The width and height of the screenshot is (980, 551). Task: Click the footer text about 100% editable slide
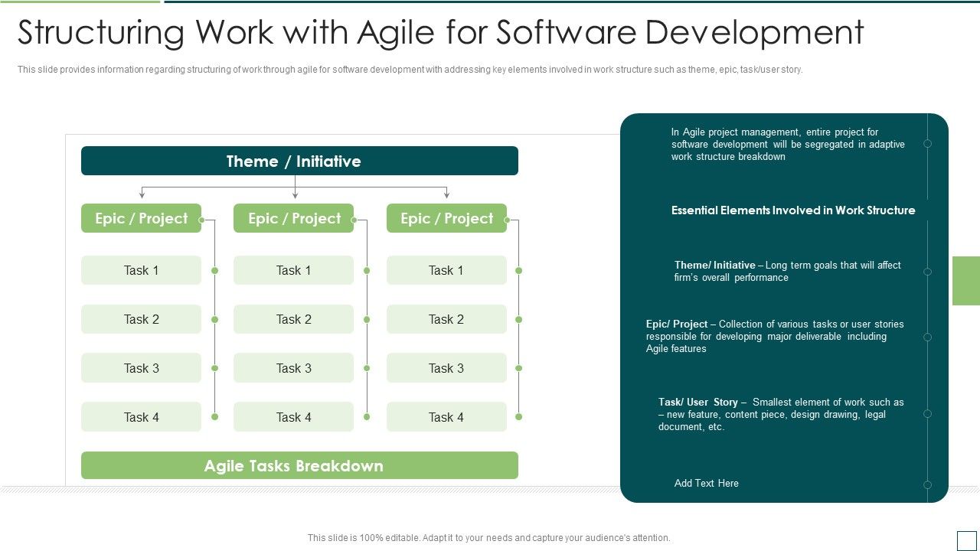(x=489, y=538)
